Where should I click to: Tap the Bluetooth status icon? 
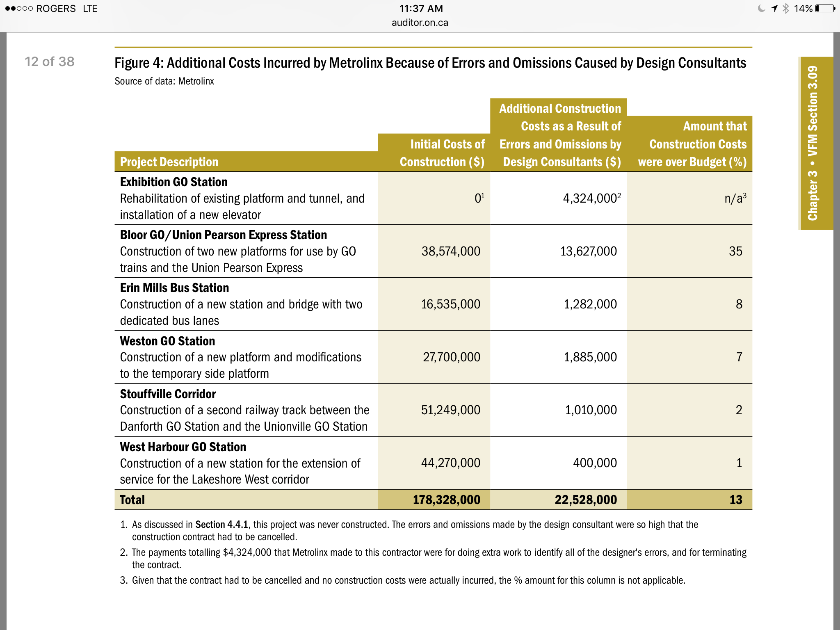786,9
